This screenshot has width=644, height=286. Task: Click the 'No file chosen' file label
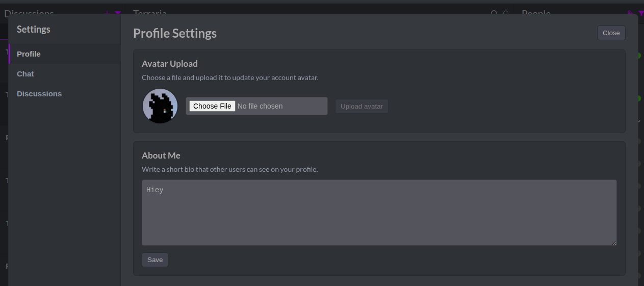click(x=260, y=106)
